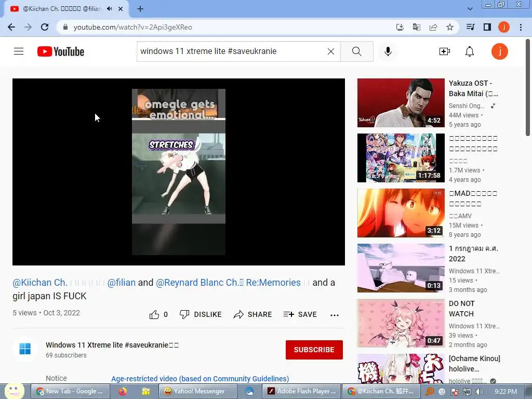This screenshot has height=399, width=532.
Task: Bookmark this page with the star
Action: [450, 27]
